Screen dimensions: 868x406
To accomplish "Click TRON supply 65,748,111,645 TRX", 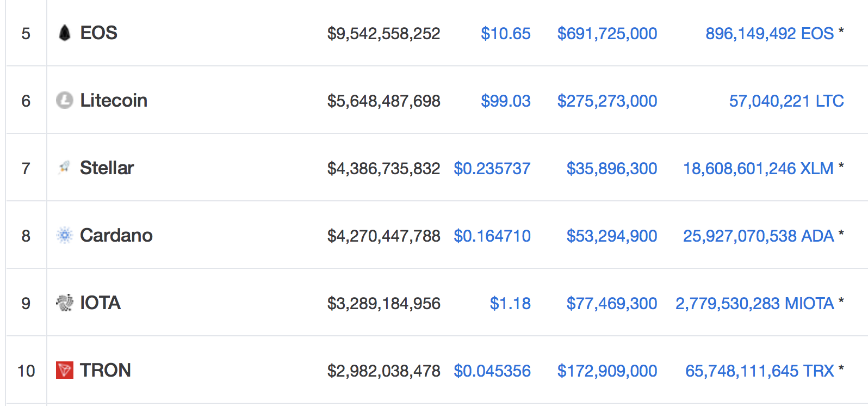I will coord(760,371).
